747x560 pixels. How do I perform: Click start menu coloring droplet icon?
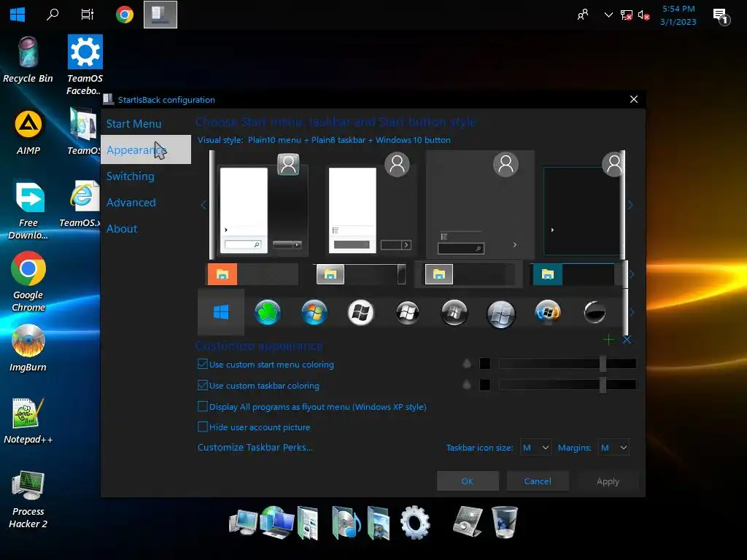[x=467, y=364]
